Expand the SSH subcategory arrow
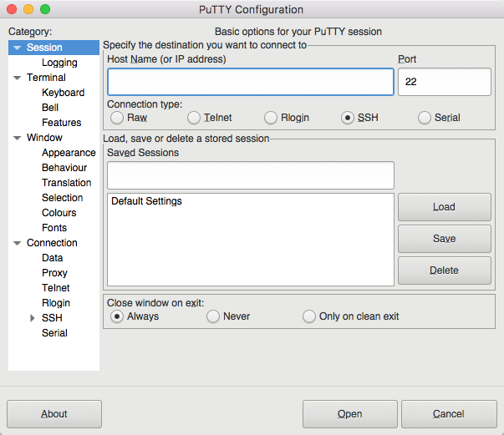 point(33,318)
